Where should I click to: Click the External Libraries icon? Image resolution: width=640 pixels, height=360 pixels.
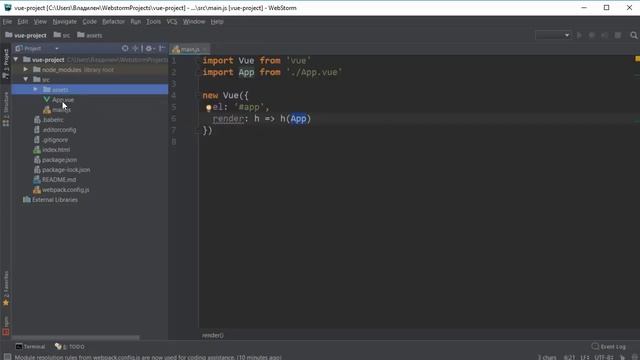click(x=27, y=200)
